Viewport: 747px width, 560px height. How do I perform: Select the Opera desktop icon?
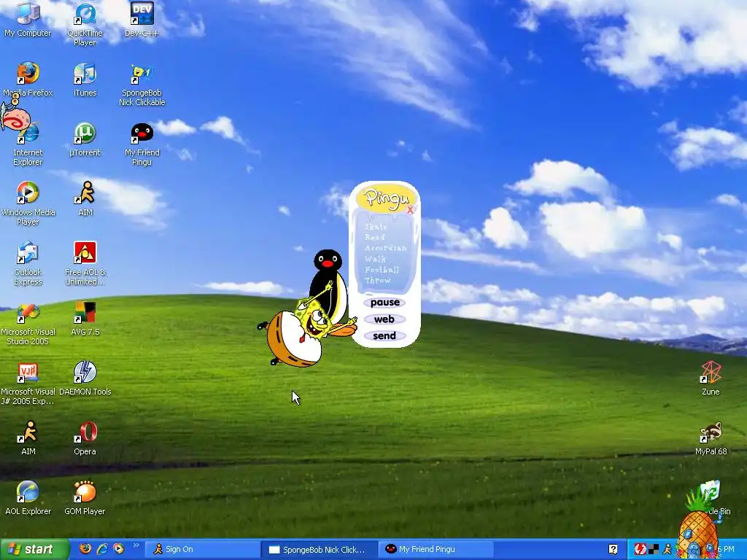pos(85,437)
